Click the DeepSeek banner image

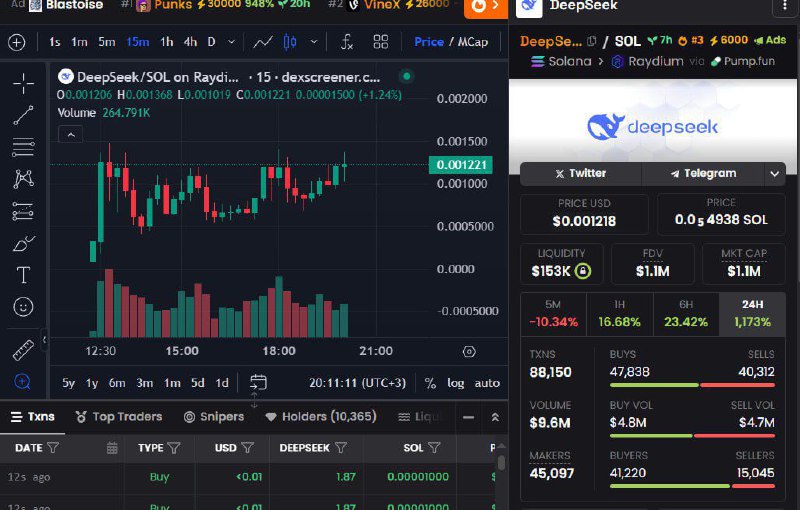[653, 126]
